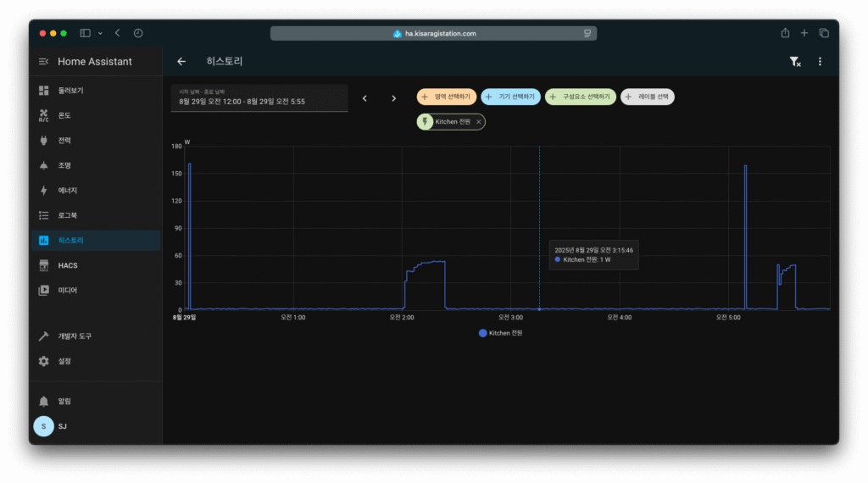The height and width of the screenshot is (483, 868).
Task: Open 개발자 도구 developer tools
Action: (74, 336)
